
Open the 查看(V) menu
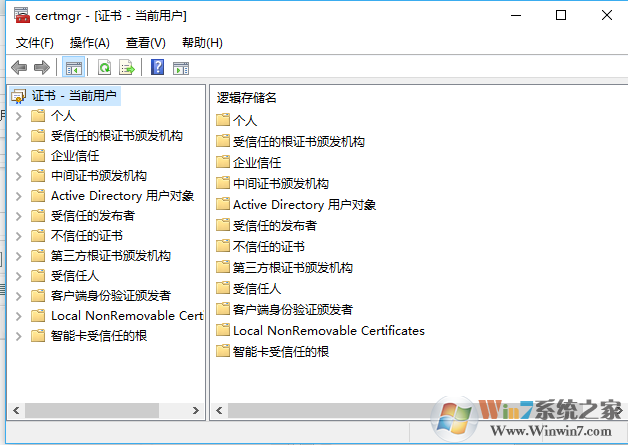[x=145, y=42]
